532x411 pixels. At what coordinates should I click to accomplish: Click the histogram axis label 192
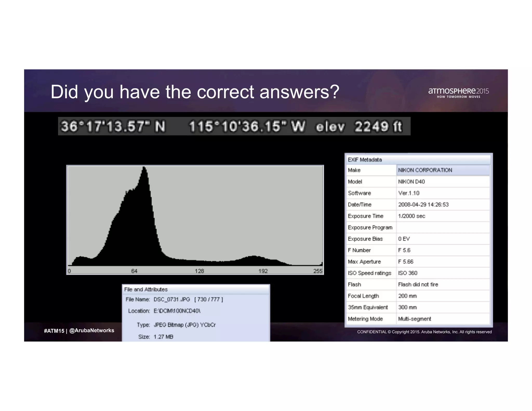click(x=263, y=271)
